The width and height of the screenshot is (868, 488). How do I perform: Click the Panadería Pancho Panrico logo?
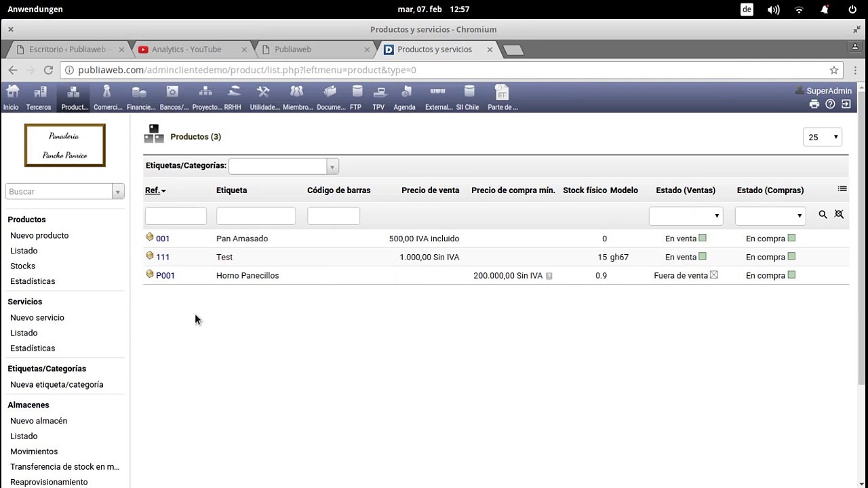65,145
